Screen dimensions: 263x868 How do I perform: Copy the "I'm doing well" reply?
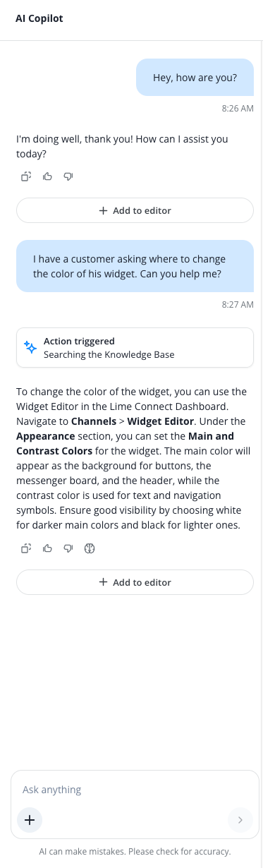(x=25, y=176)
